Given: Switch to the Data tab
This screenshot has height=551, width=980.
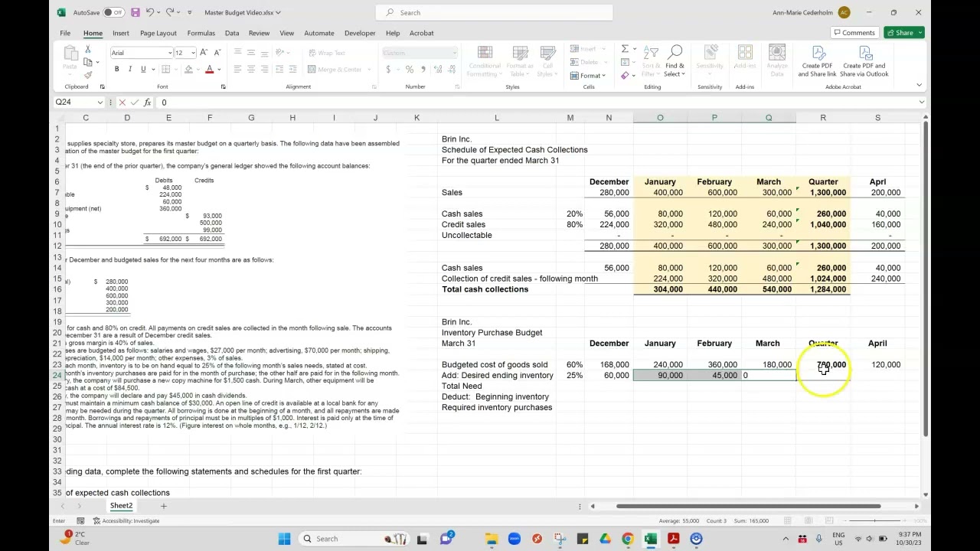Looking at the screenshot, I should pos(231,33).
